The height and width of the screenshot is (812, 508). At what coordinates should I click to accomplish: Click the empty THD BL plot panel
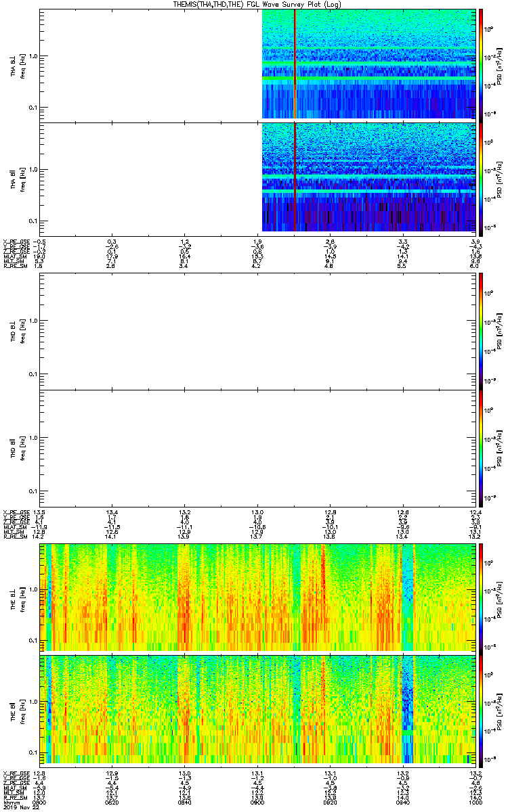coord(257,330)
